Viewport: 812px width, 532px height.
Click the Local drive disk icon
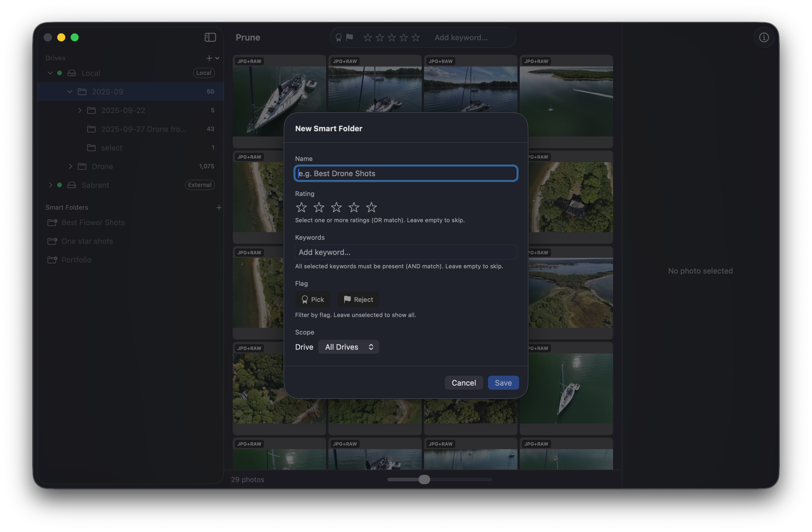click(x=72, y=73)
